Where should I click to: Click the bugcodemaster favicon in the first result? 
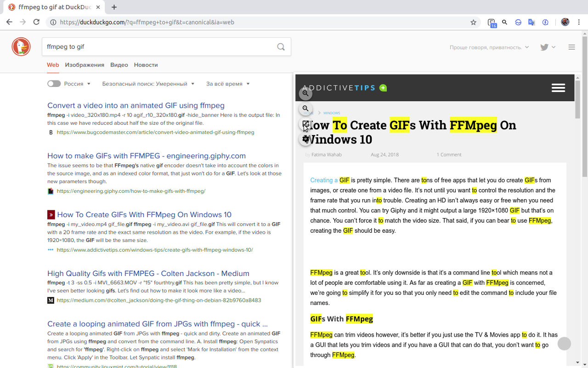tap(51, 132)
